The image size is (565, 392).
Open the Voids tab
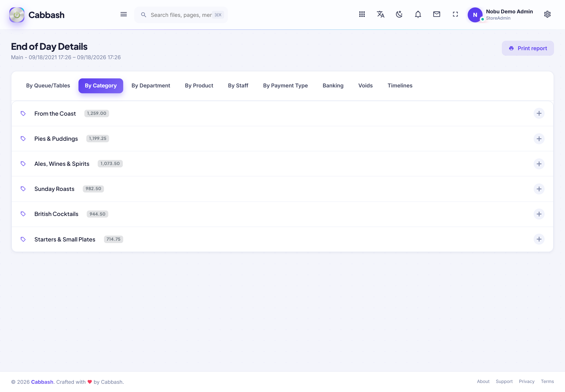[x=365, y=85]
